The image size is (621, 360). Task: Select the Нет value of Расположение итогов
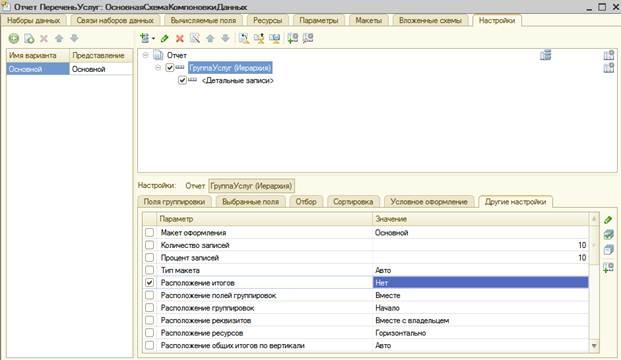point(480,283)
